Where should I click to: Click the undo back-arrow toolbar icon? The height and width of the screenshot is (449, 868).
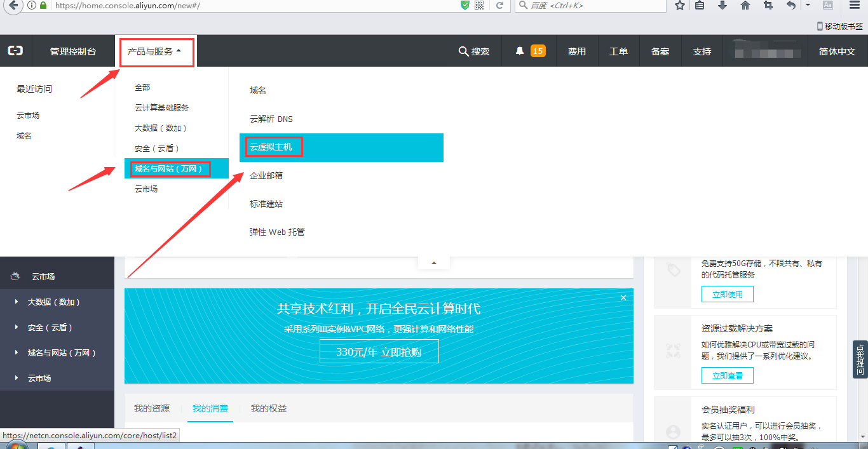[791, 5]
